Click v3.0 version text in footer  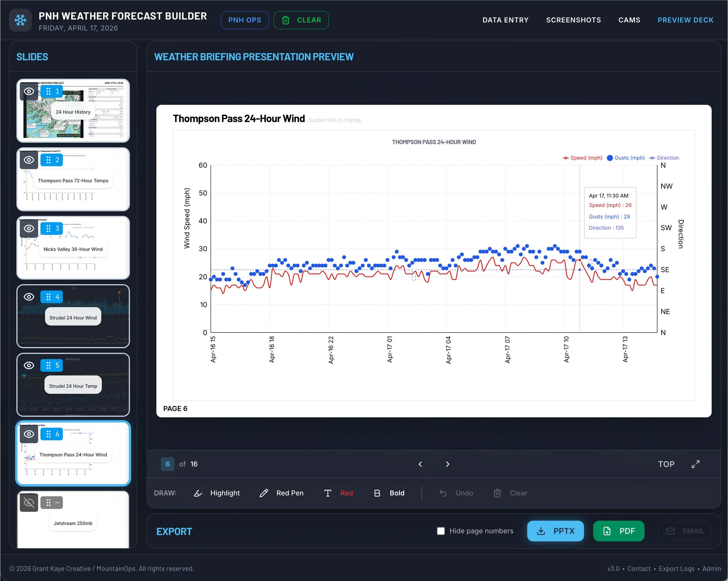(x=613, y=569)
